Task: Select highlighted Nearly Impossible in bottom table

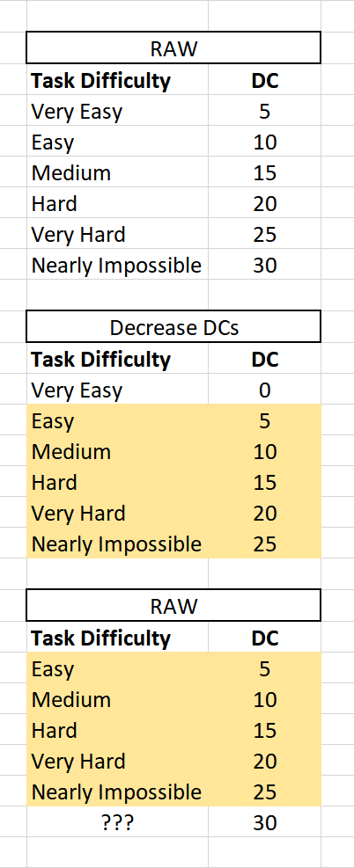Action: (x=117, y=791)
